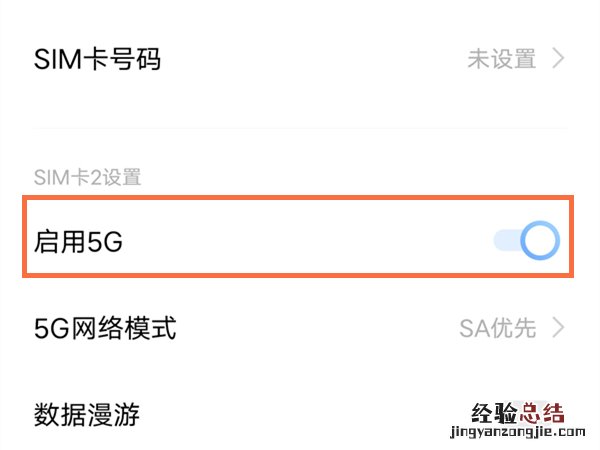Open the 数据漫游 setting
Screen dimensions: 600x450
tap(90, 413)
